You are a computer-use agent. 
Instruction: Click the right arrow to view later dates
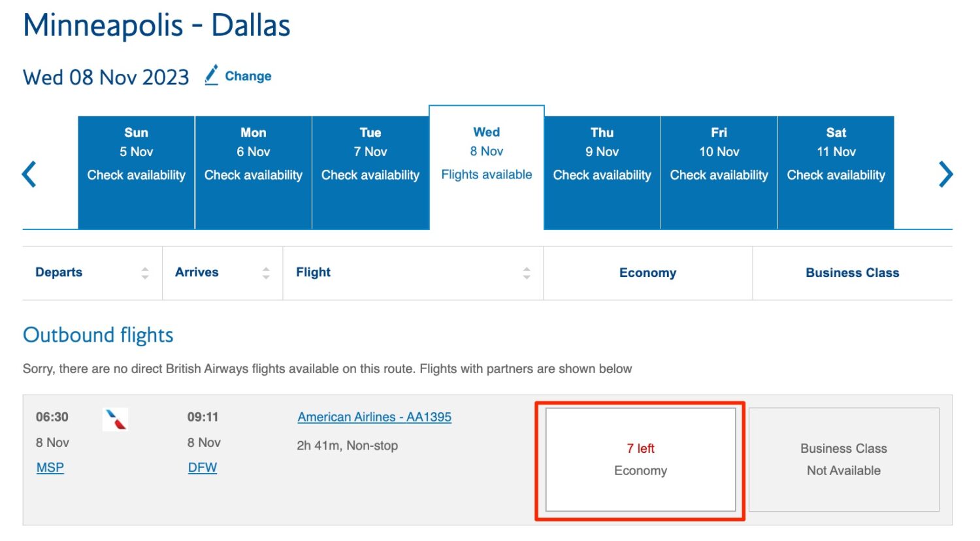(x=945, y=173)
